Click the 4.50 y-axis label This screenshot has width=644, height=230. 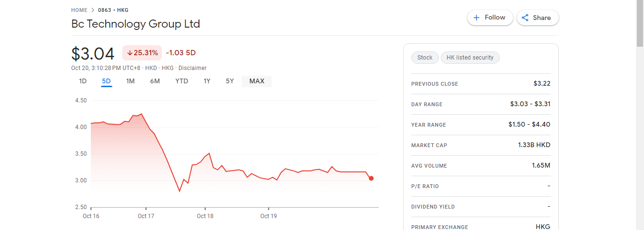(x=81, y=100)
